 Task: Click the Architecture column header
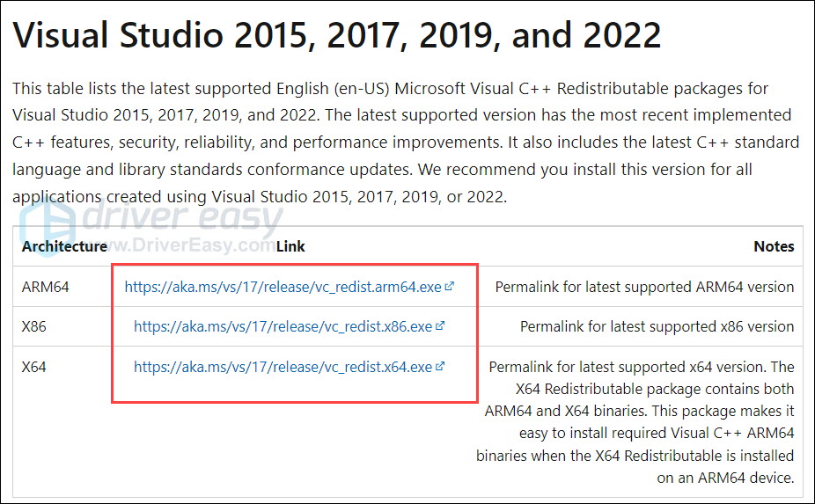coord(64,246)
